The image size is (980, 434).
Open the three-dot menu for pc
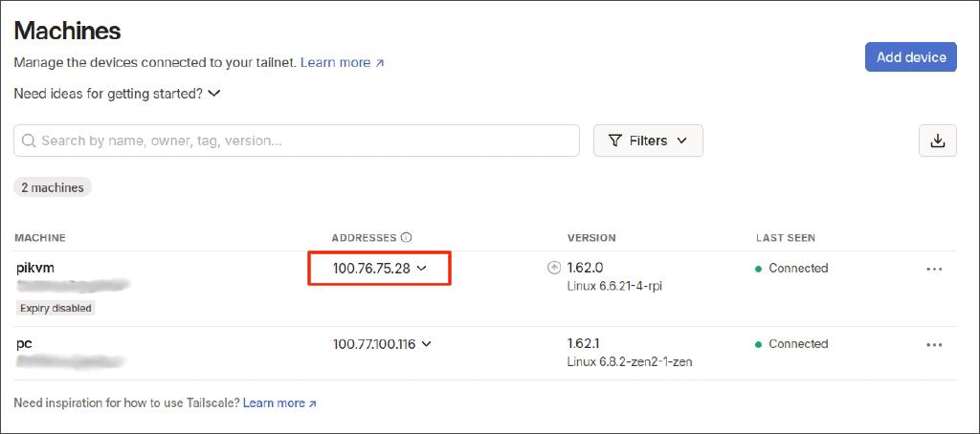click(934, 344)
